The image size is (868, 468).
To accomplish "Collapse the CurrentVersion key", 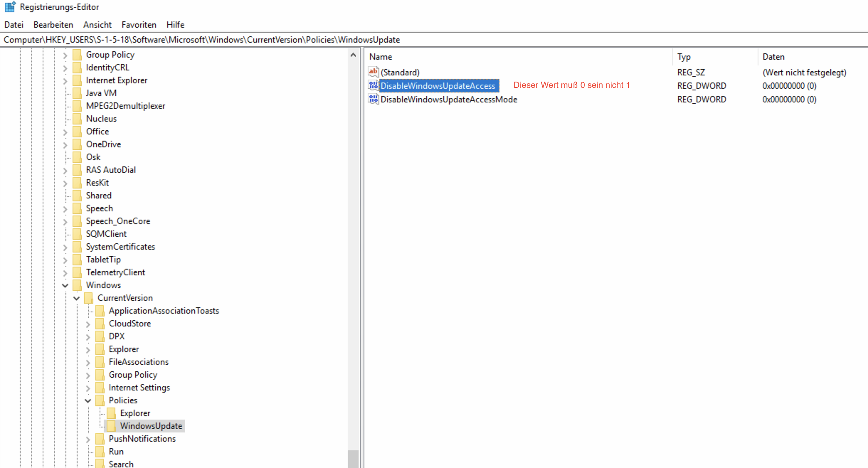I will pos(76,298).
